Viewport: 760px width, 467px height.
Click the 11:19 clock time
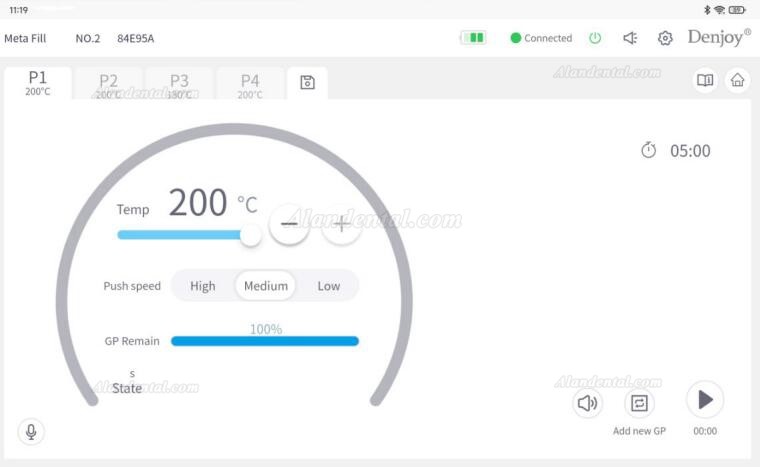[x=18, y=10]
